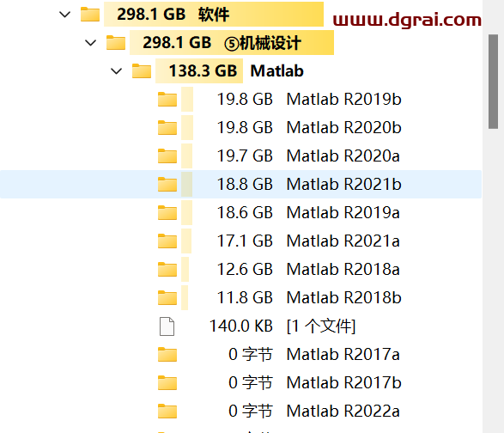The width and height of the screenshot is (504, 433).
Task: Collapse the 软件 folder chevron
Action: [65, 15]
